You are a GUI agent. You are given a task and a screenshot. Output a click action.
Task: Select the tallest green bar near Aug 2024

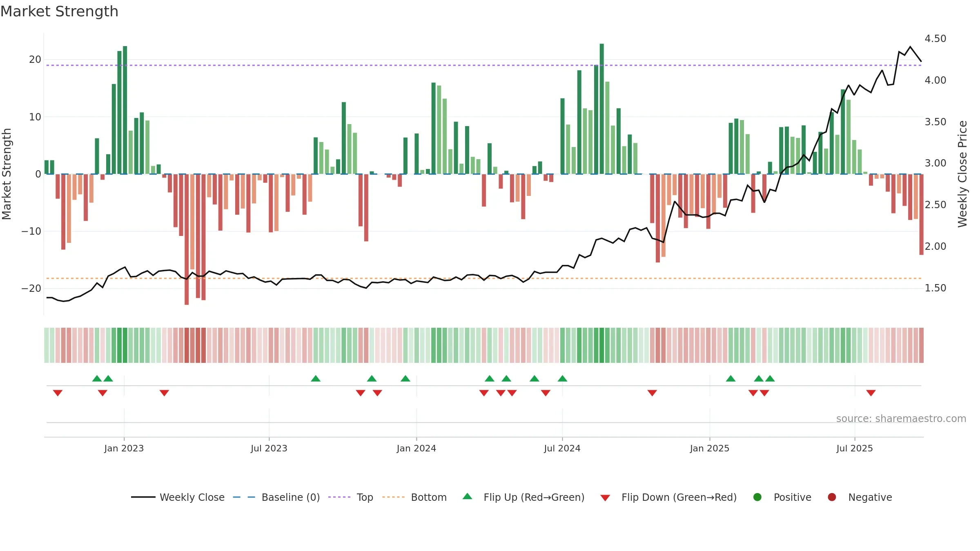click(602, 109)
